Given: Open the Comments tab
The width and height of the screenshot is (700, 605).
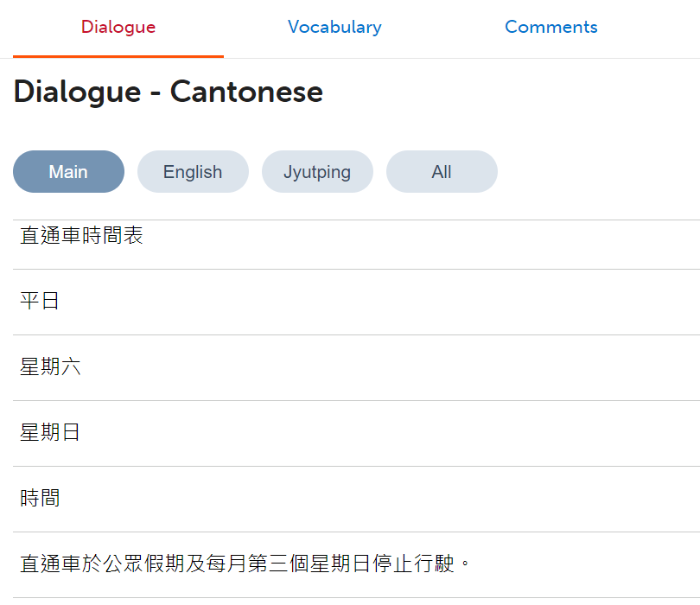Looking at the screenshot, I should [550, 27].
